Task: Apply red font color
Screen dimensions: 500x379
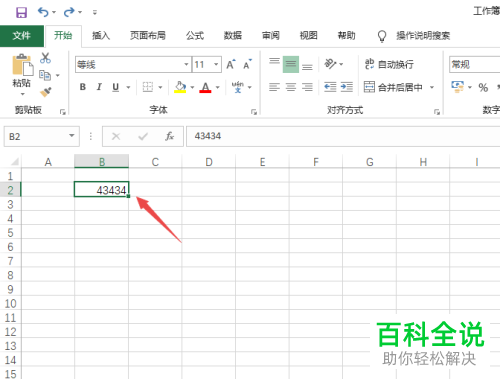Action: [x=205, y=87]
